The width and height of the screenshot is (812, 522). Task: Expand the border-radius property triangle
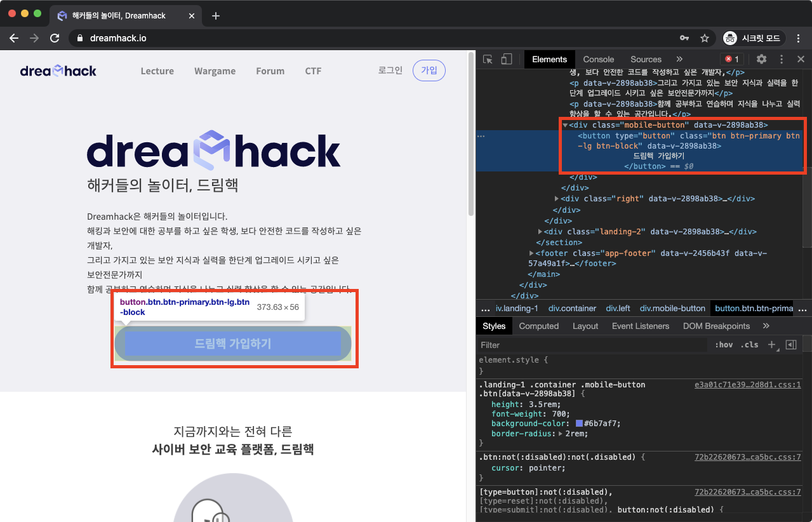560,434
